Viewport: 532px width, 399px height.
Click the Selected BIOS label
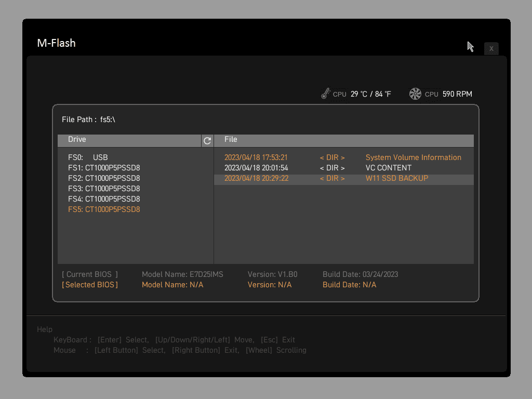point(90,285)
